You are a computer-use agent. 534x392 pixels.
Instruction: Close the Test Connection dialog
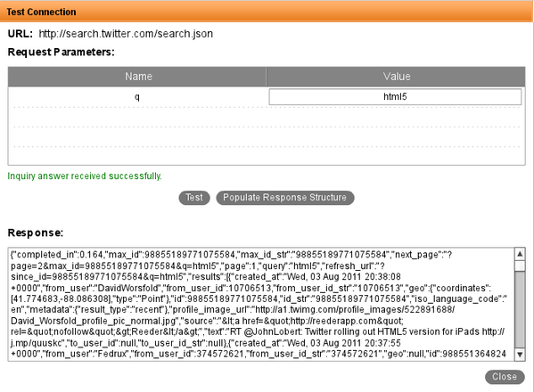tap(505, 377)
